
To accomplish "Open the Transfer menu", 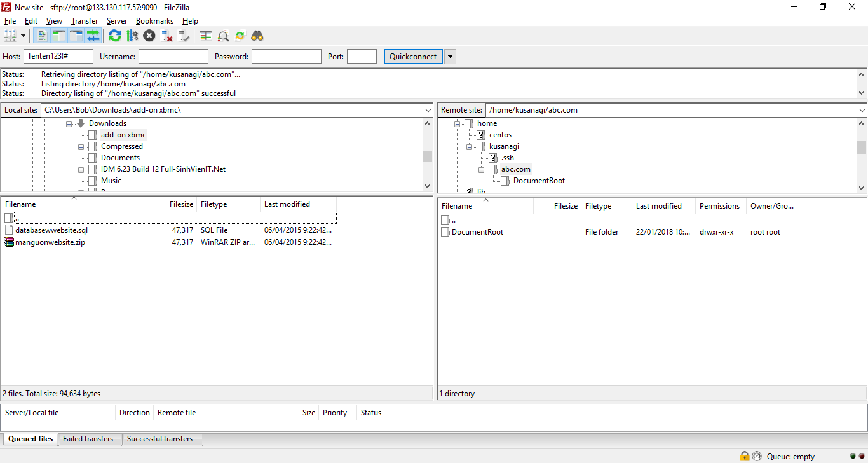I will (x=85, y=21).
